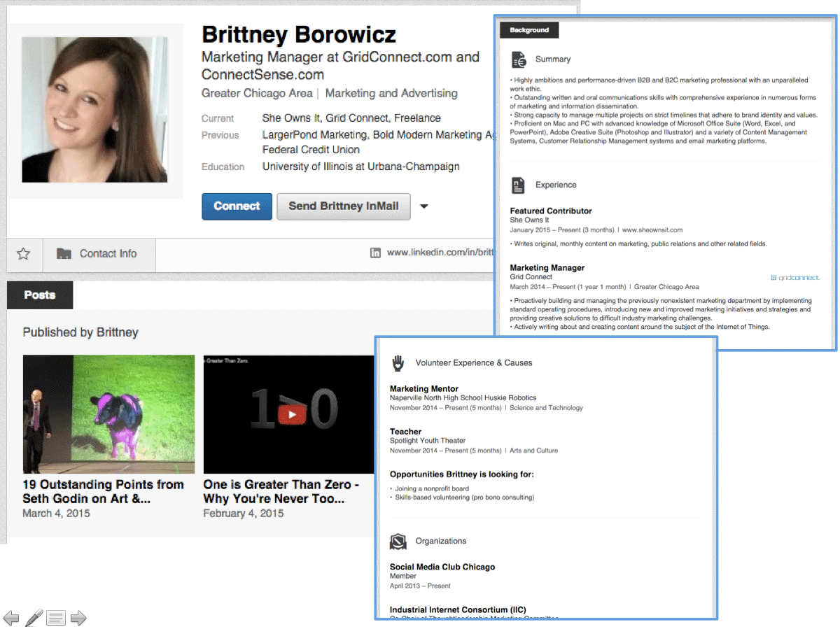Click the Connect button

237,206
